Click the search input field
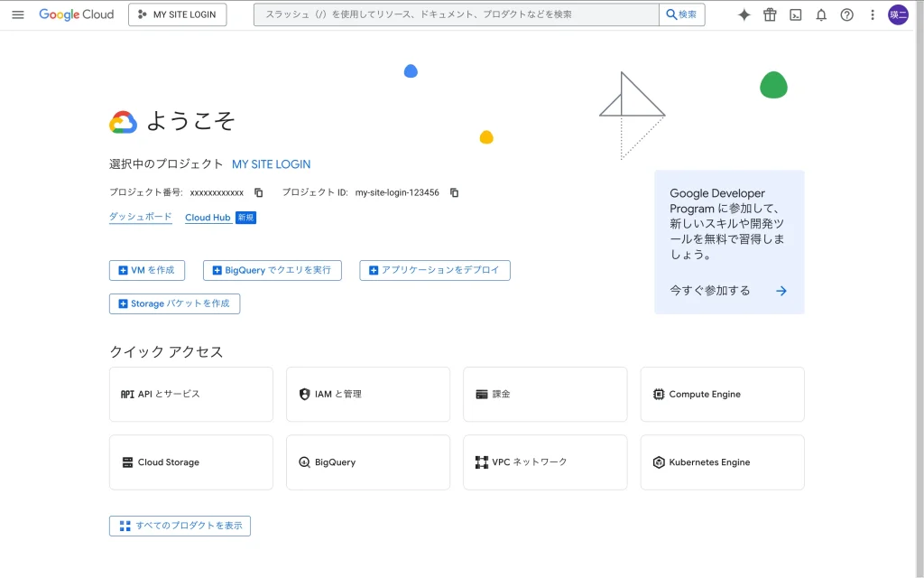The width and height of the screenshot is (924, 578). [457, 14]
